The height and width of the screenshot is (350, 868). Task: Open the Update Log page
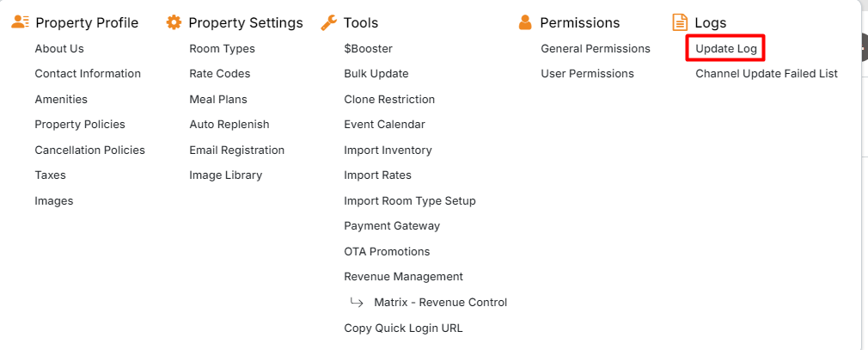[726, 49]
